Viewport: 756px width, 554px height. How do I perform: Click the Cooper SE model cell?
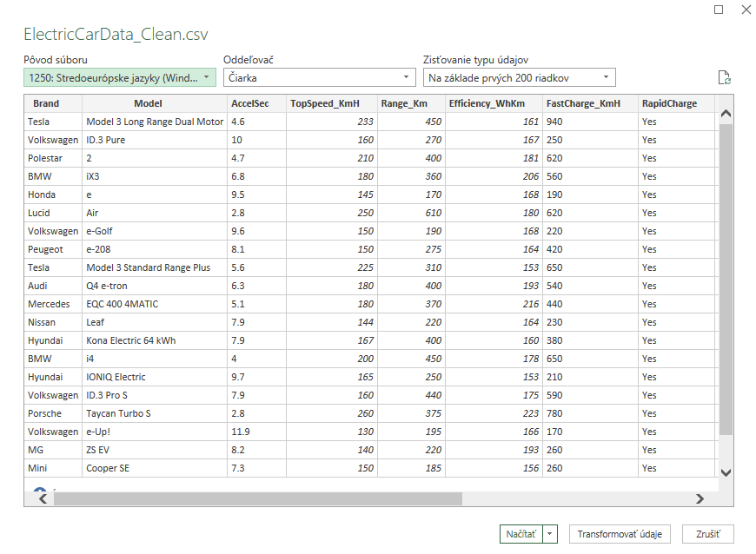[155, 468]
